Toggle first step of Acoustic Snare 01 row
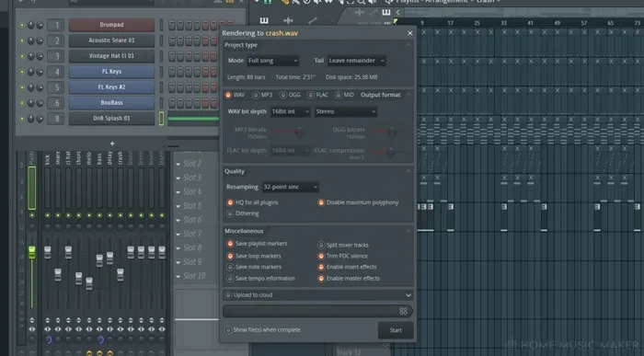Viewport: 644px width, 356px height. pyautogui.click(x=172, y=40)
